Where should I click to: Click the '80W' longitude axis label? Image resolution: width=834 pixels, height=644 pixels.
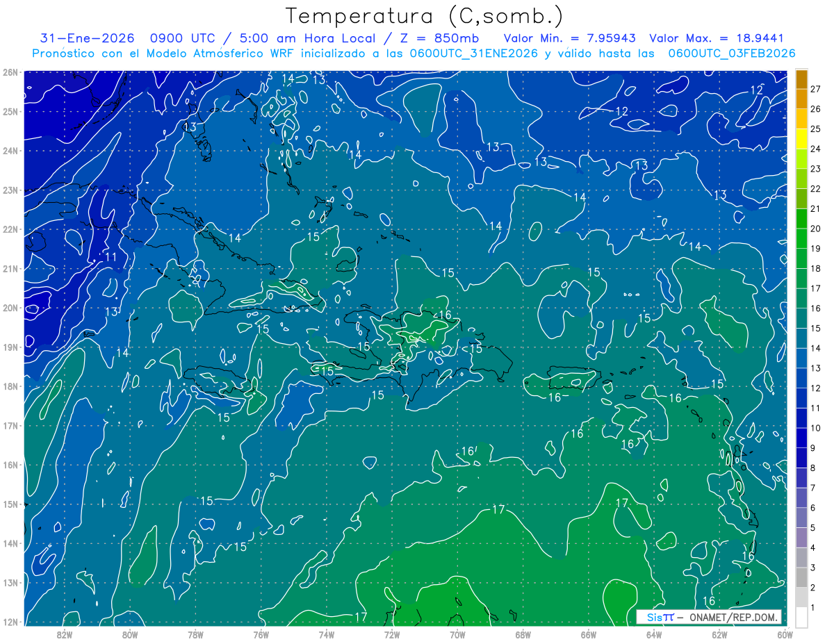click(x=130, y=634)
